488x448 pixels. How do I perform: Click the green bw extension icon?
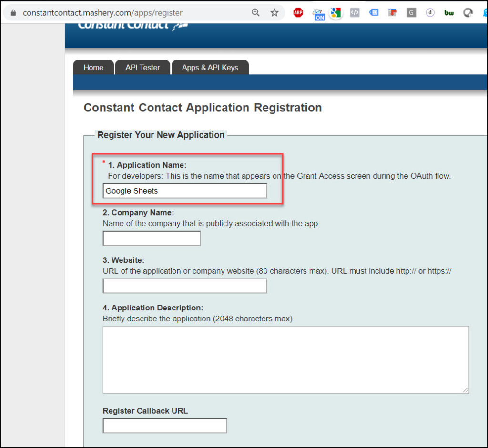pos(448,12)
